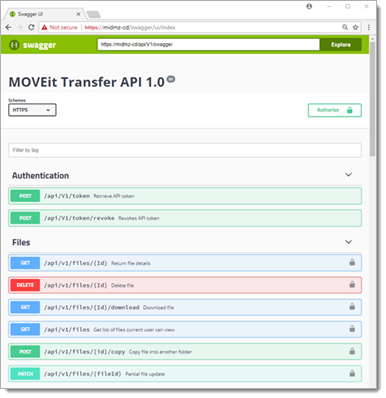
Task: Expand DELETE /api/v1/files/{Id} operation
Action: pos(185,285)
